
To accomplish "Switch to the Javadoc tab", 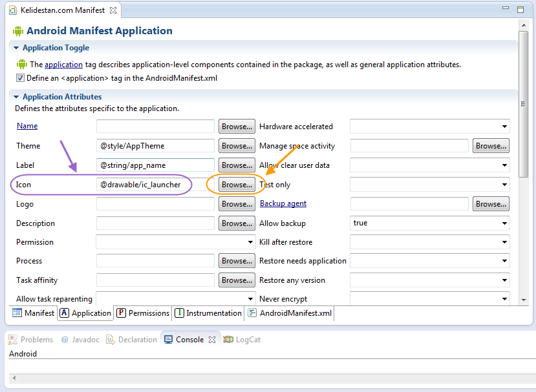I will (x=80, y=340).
